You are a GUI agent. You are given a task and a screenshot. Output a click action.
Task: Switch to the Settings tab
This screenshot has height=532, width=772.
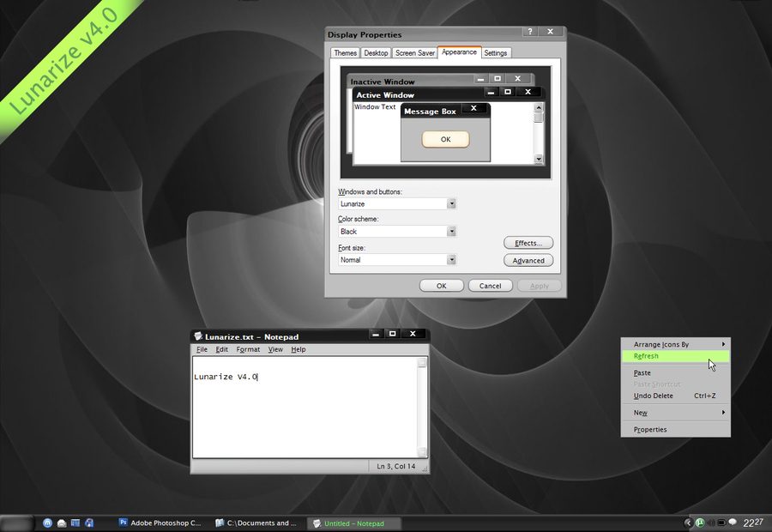click(x=495, y=52)
